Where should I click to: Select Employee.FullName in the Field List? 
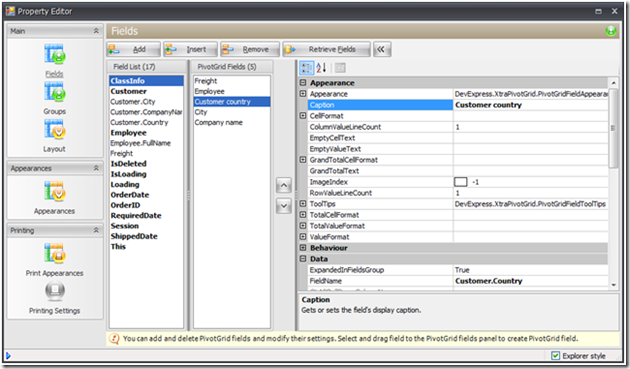coord(146,143)
